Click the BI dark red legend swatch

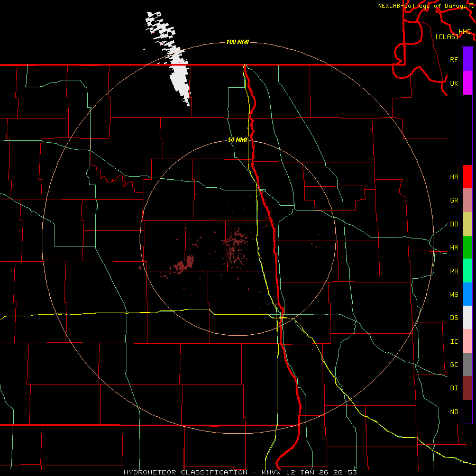click(467, 388)
